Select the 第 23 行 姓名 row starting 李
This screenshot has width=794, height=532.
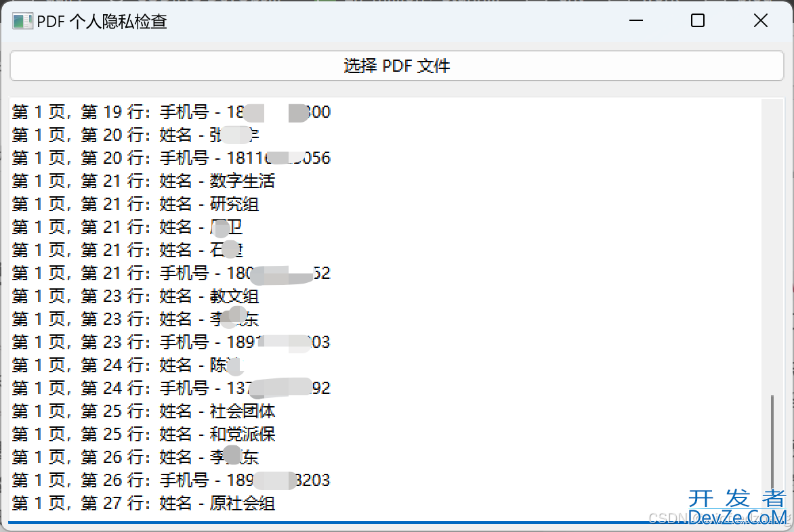pyautogui.click(x=135, y=319)
